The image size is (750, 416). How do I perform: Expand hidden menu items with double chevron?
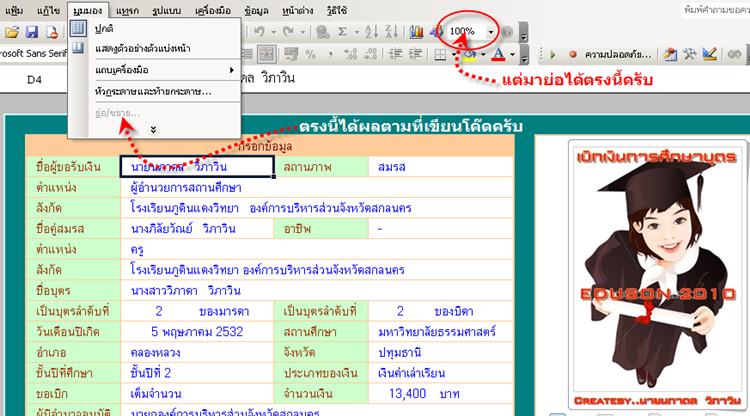(x=153, y=129)
